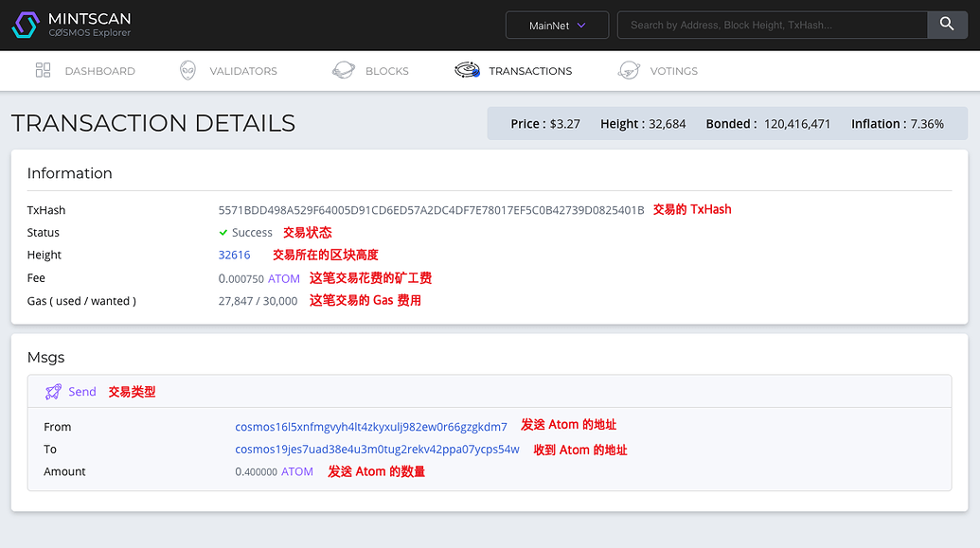This screenshot has height=548, width=980.
Task: Open the MainNet network dropdown
Action: (x=557, y=25)
